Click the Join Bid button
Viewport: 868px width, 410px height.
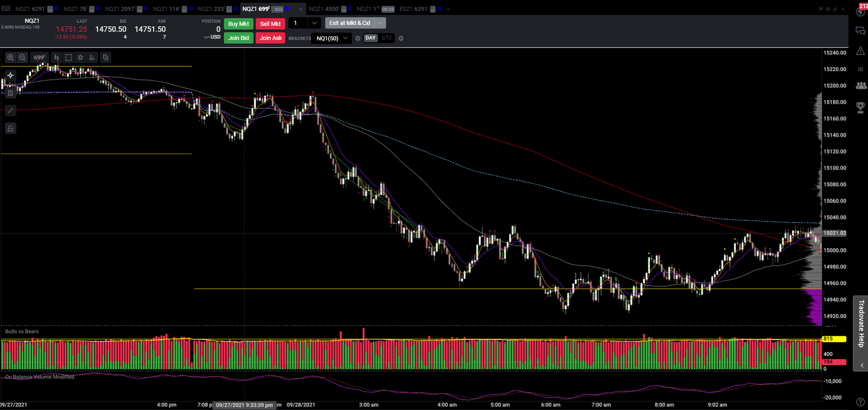[x=238, y=38]
